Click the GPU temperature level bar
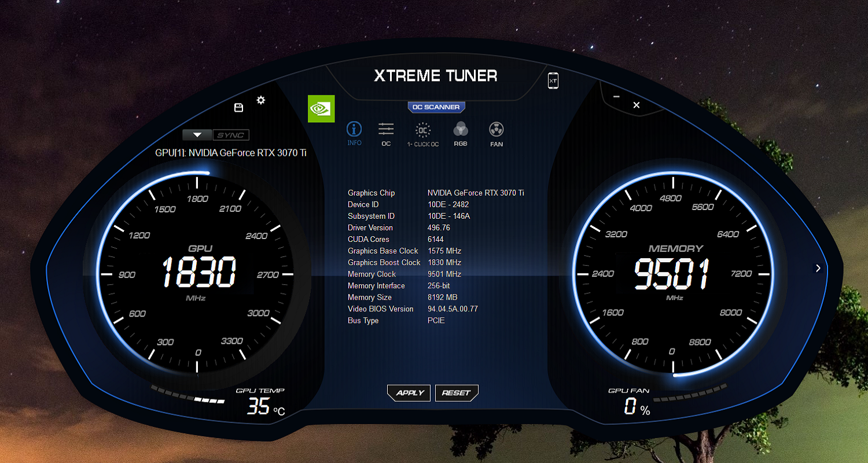This screenshot has width=868, height=463. [187, 394]
